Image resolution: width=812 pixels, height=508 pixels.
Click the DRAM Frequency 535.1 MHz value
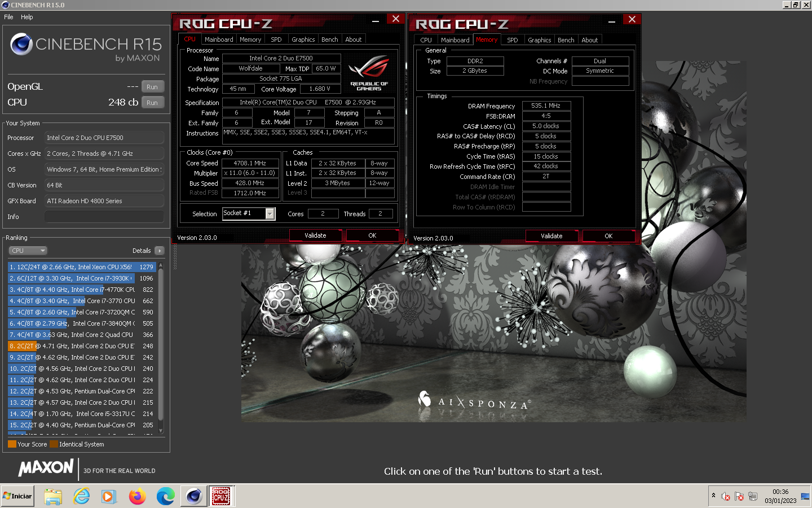(x=546, y=106)
